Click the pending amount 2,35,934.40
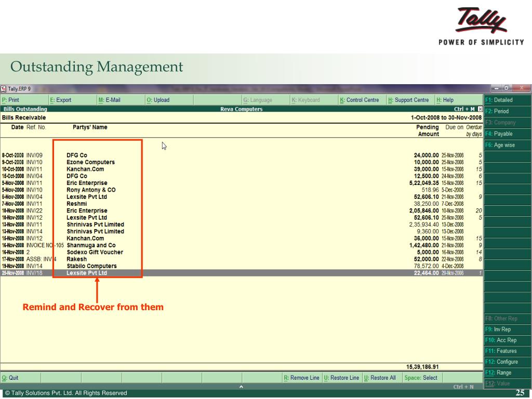 click(424, 224)
